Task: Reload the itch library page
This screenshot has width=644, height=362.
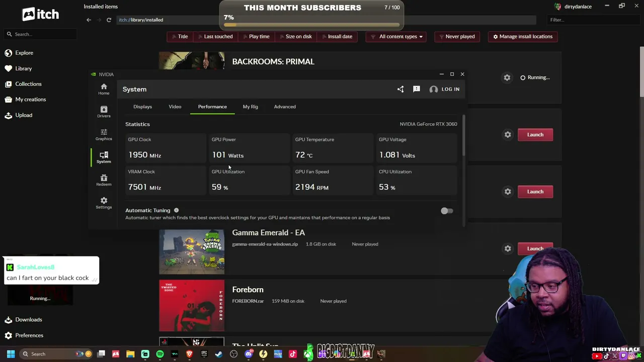Action: pyautogui.click(x=109, y=20)
